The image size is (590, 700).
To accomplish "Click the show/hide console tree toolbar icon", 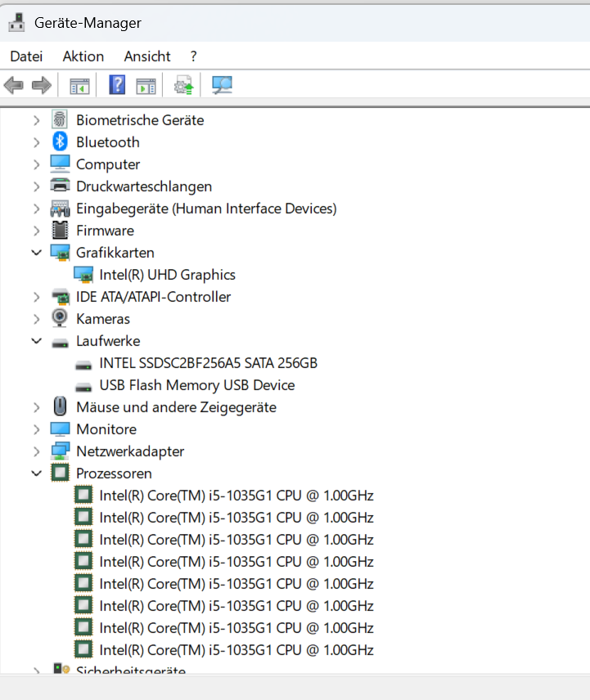I will click(79, 85).
